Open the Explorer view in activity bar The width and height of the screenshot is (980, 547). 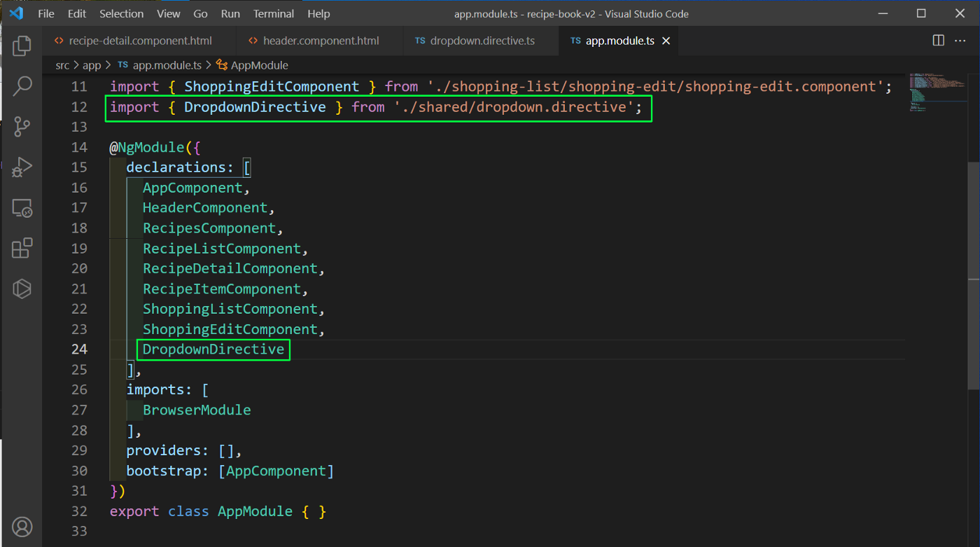click(22, 46)
